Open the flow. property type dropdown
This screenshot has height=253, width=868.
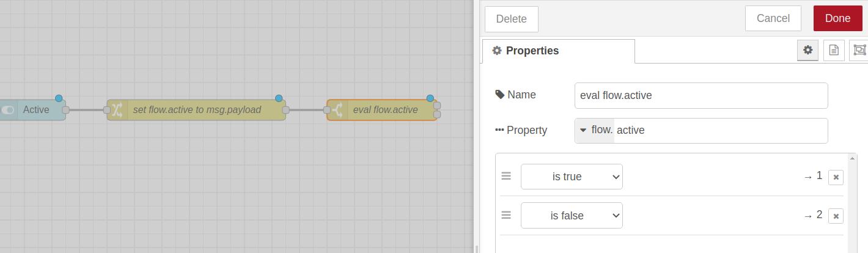pyautogui.click(x=595, y=130)
